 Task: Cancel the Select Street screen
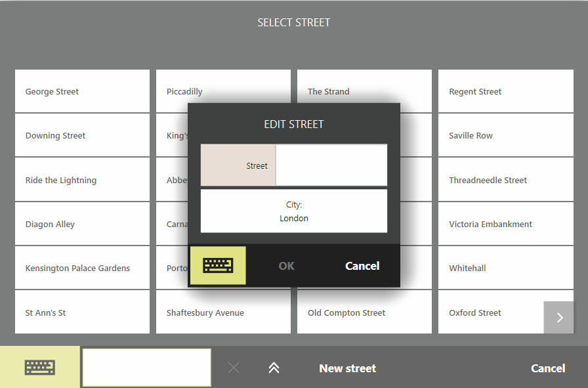[x=547, y=368]
